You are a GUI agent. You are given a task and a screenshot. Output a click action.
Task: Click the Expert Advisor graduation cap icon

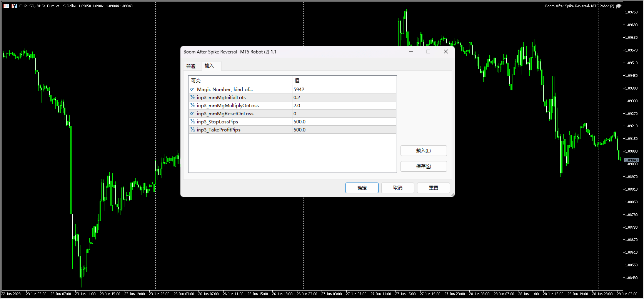[x=619, y=6]
